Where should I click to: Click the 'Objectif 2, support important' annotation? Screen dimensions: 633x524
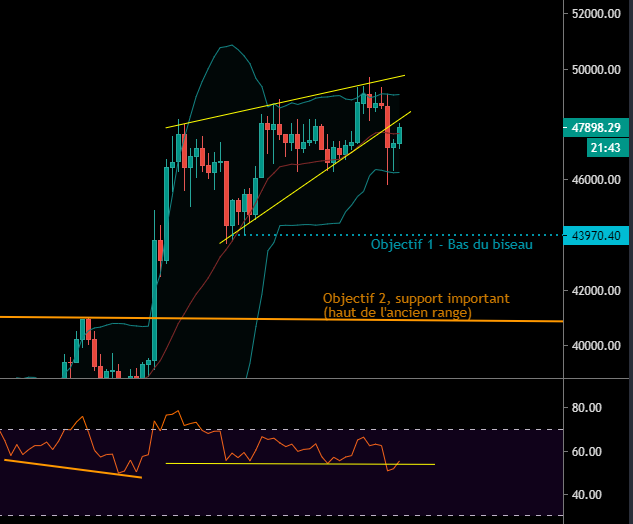click(416, 298)
